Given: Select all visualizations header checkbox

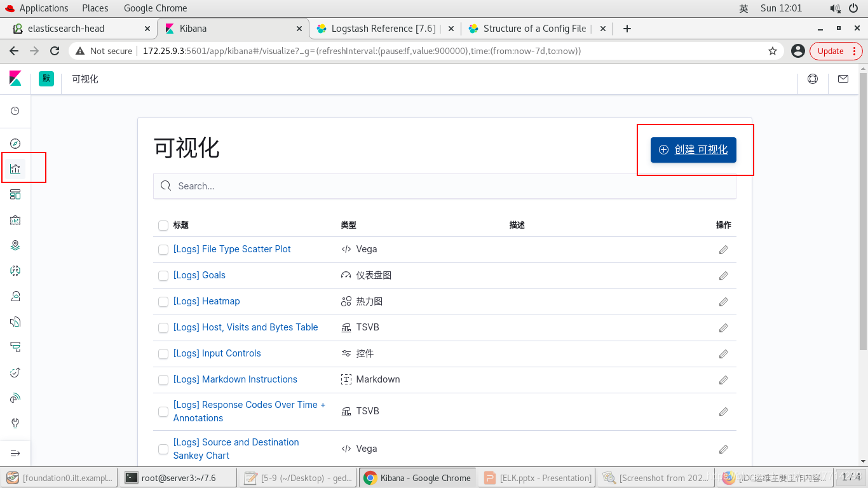Looking at the screenshot, I should [163, 226].
